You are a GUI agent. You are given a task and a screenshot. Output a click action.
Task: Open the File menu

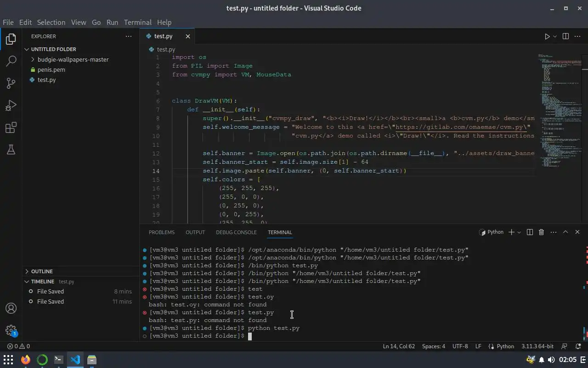[8, 22]
